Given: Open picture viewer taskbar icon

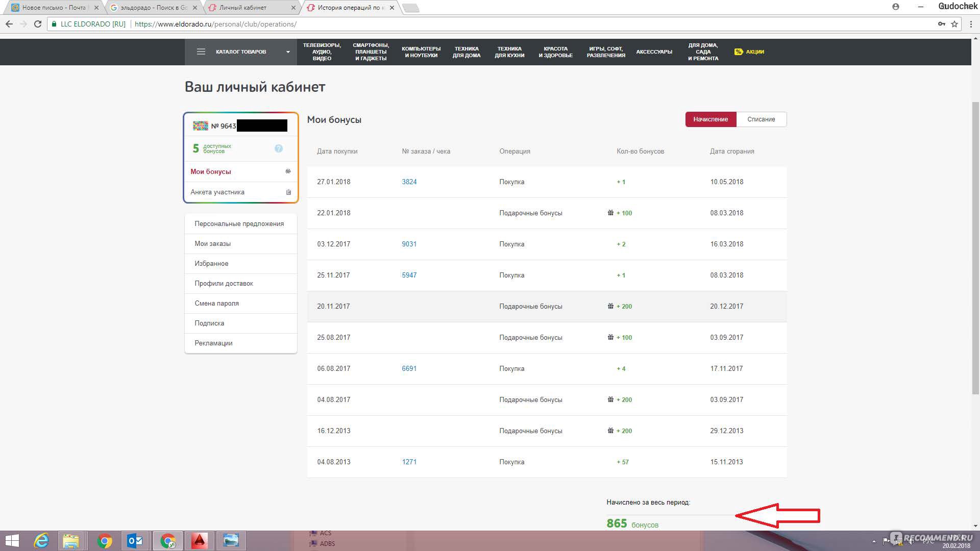Looking at the screenshot, I should (231, 541).
